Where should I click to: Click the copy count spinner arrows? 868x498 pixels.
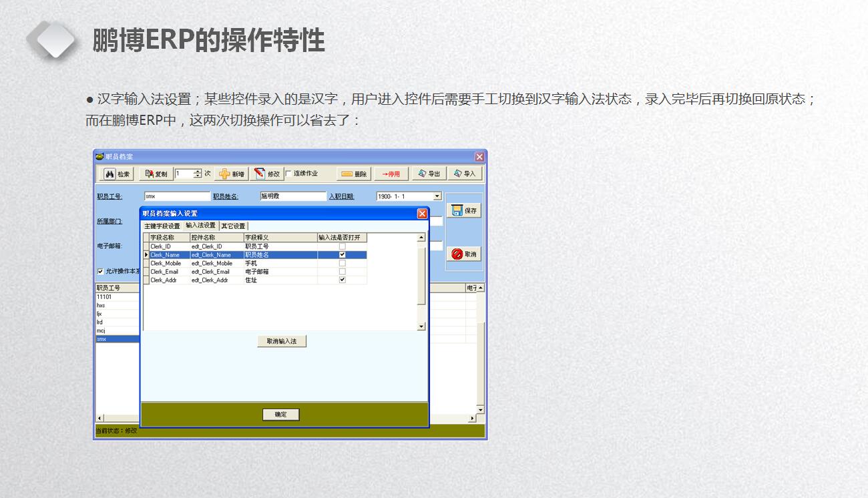(198, 174)
